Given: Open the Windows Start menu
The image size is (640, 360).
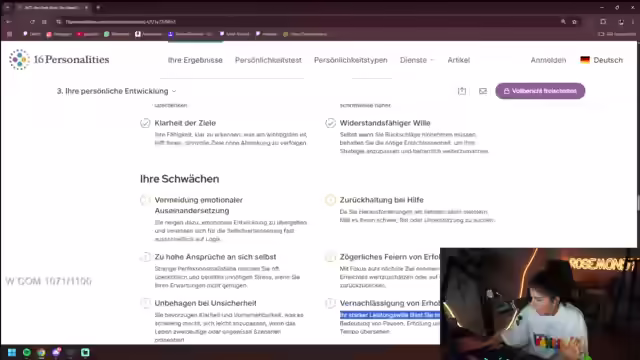Looking at the screenshot, I should 11,352.
